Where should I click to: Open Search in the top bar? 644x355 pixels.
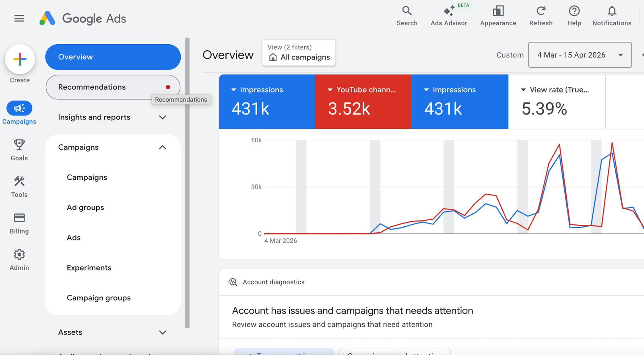pos(407,16)
